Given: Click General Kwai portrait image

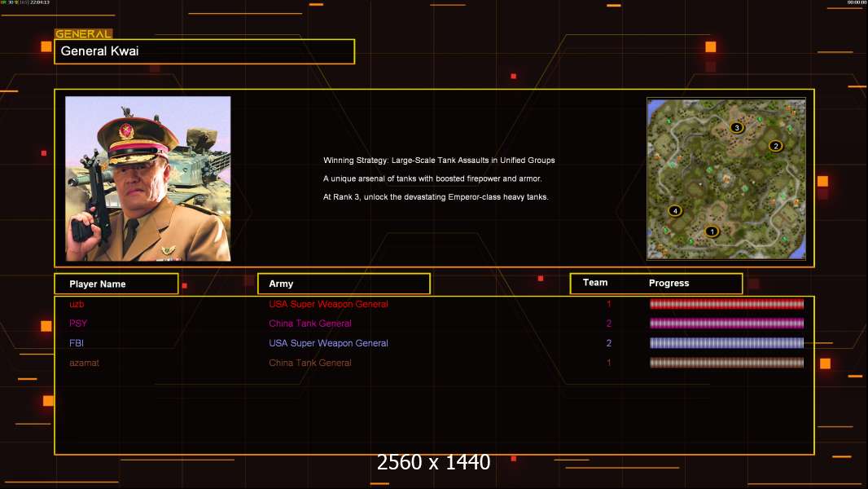Looking at the screenshot, I should 148,178.
